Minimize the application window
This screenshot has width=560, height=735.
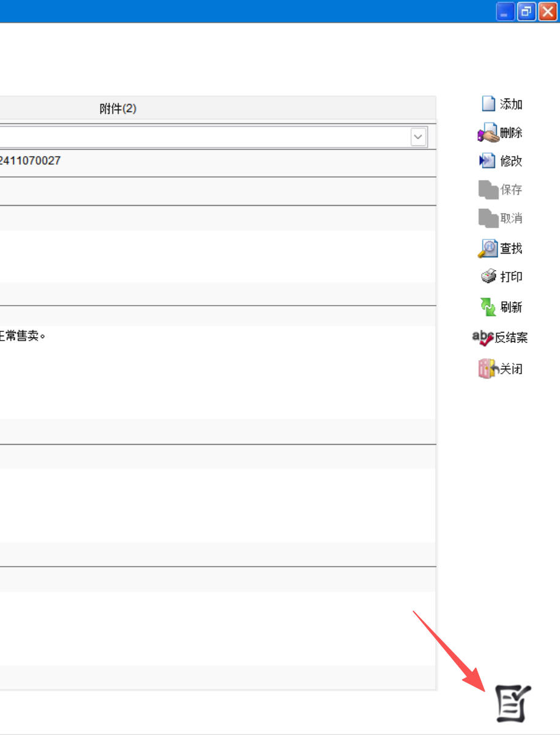click(x=506, y=12)
